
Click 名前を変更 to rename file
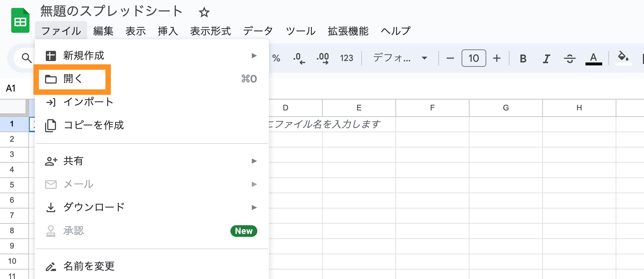click(x=89, y=266)
